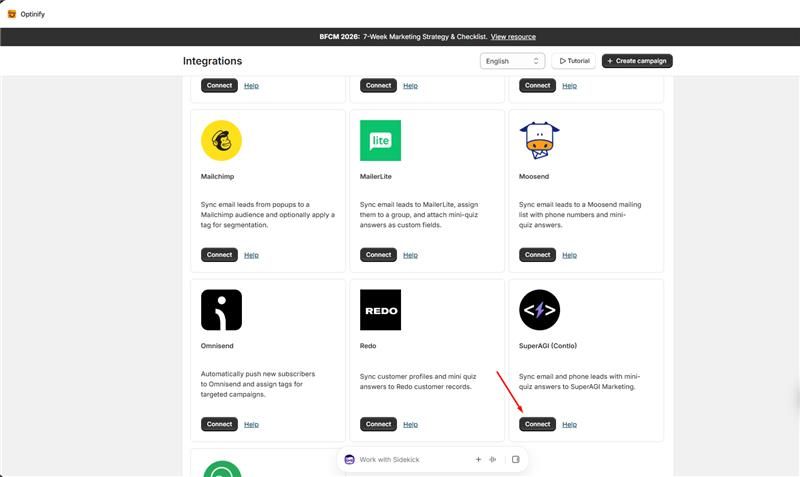Play the Tutorial button
The height and width of the screenshot is (477, 800).
point(574,61)
